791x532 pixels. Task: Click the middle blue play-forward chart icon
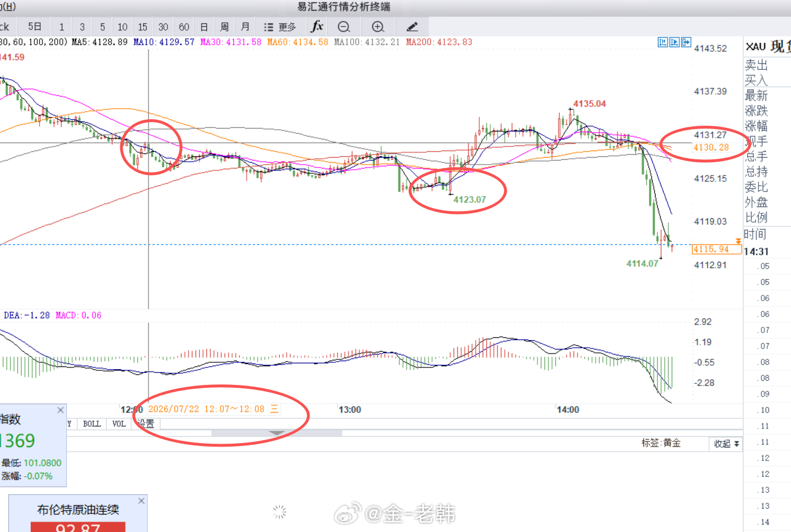[x=675, y=42]
